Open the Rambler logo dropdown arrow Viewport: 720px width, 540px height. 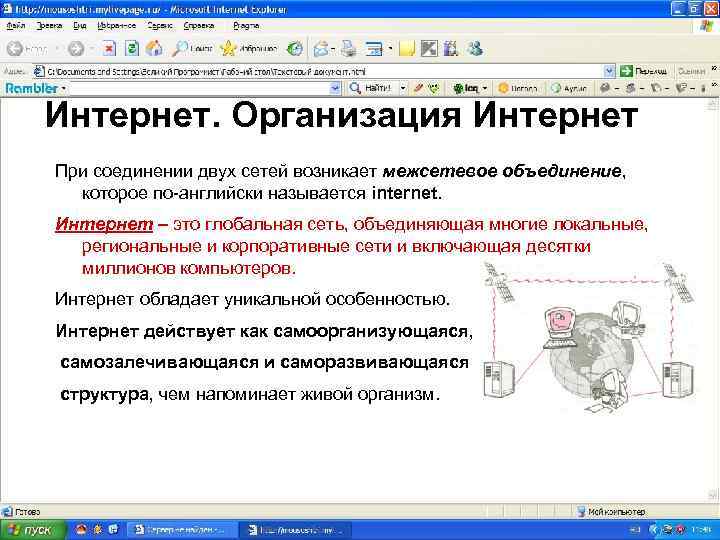click(63, 88)
